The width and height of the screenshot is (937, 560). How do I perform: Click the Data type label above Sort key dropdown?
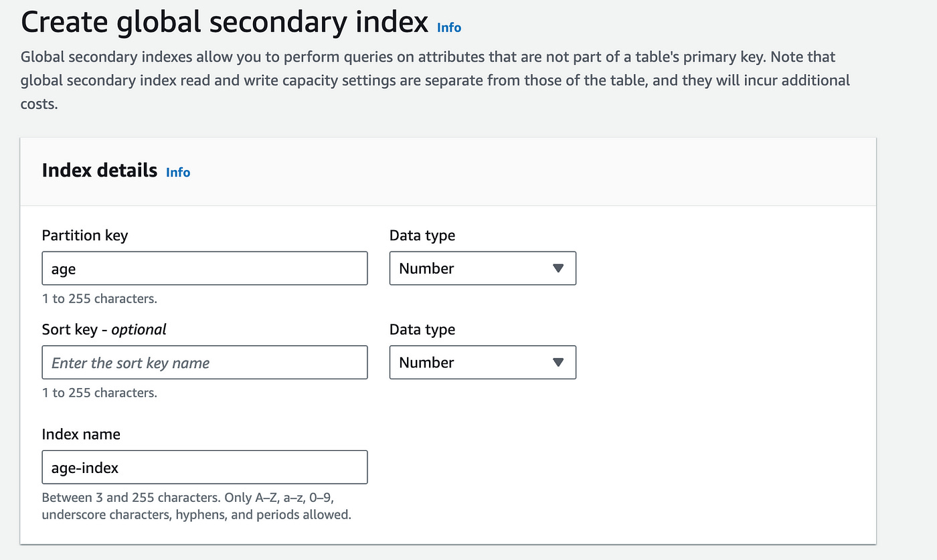pyautogui.click(x=422, y=329)
